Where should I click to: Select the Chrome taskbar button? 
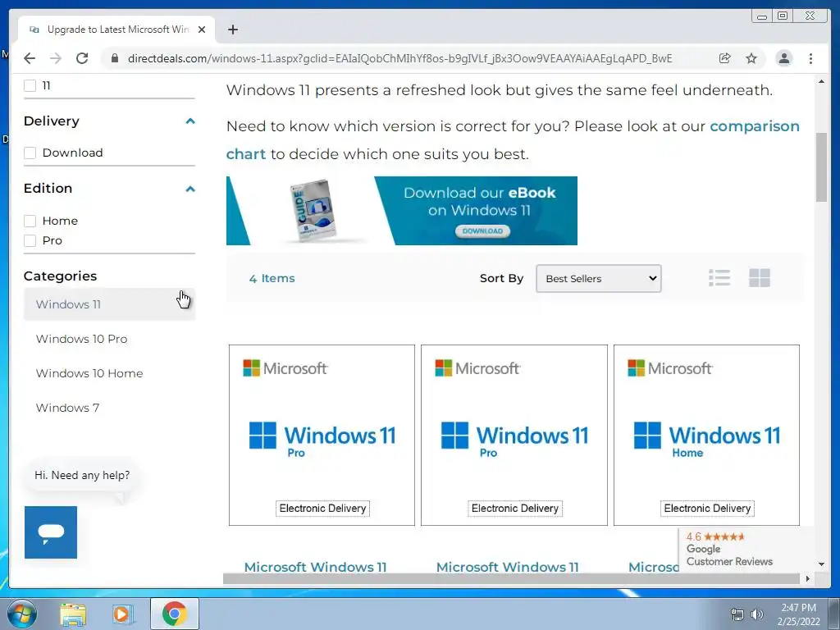(x=175, y=614)
